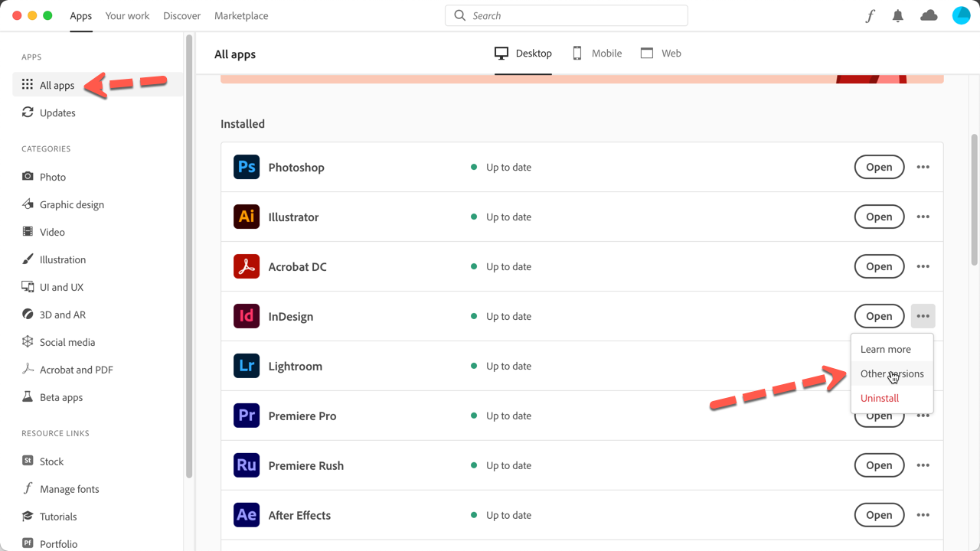Select the Acrobat and PDF category
This screenshot has width=980, height=551.
point(67,370)
